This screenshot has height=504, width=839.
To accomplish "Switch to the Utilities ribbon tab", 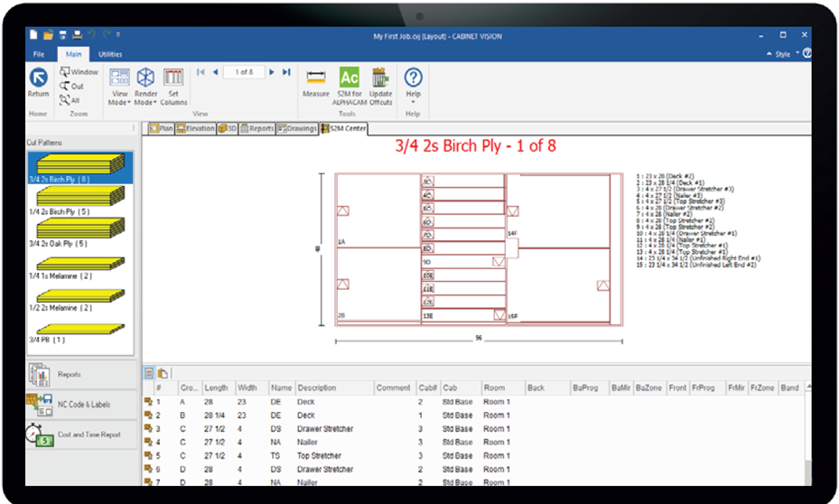I will click(110, 54).
